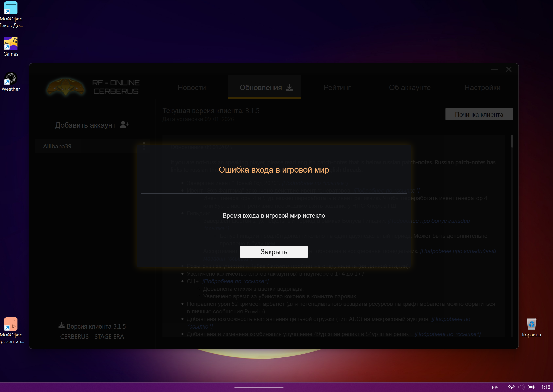Viewport: 553px width, 392px height.
Task: Click the РУС language indicator
Action: click(496, 387)
